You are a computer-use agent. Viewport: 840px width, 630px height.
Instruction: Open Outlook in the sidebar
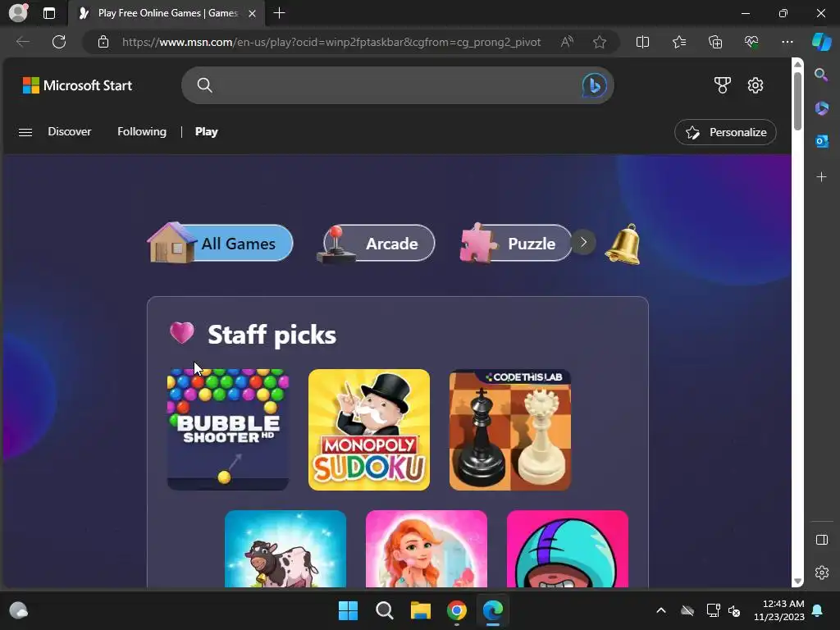point(821,141)
